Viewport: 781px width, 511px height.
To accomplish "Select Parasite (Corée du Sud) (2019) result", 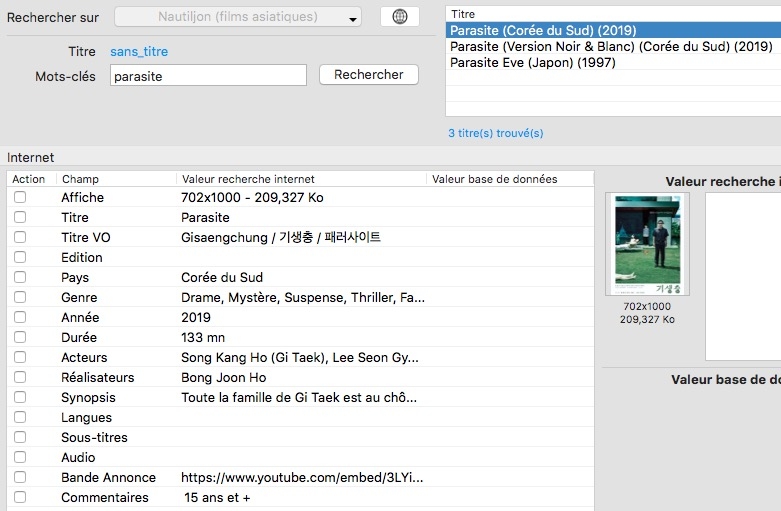I will coord(542,31).
